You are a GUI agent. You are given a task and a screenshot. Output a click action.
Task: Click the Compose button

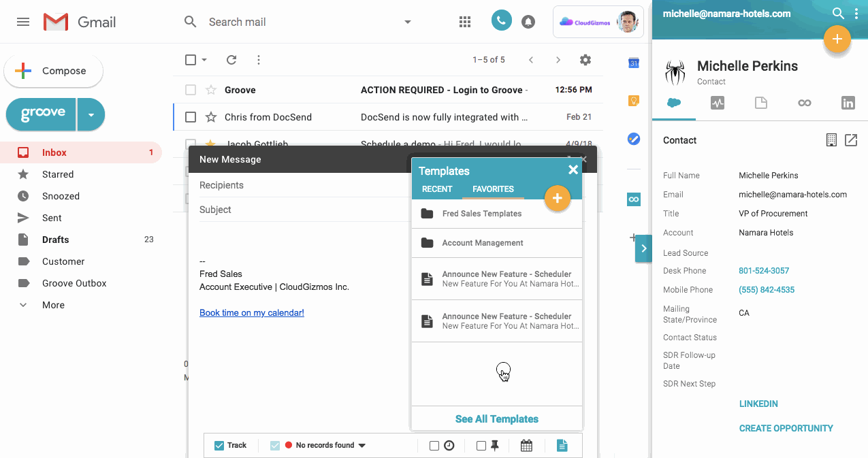click(54, 71)
